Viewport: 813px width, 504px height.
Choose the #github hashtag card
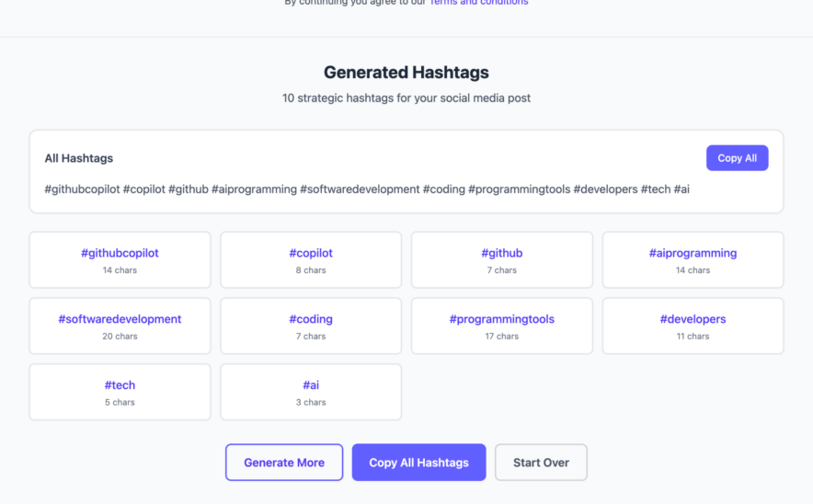point(501,259)
